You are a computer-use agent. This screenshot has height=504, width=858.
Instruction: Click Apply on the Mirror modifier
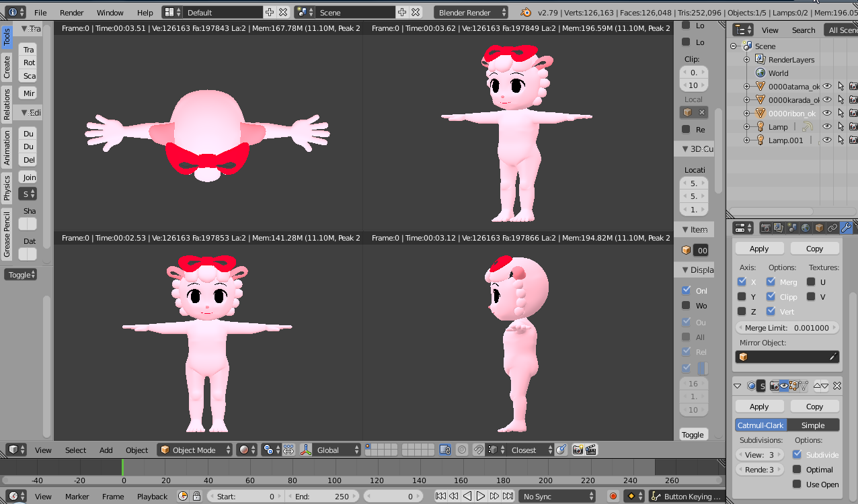(759, 249)
